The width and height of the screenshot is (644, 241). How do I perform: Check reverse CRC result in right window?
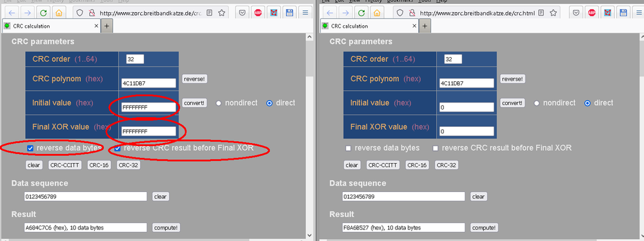tap(436, 148)
